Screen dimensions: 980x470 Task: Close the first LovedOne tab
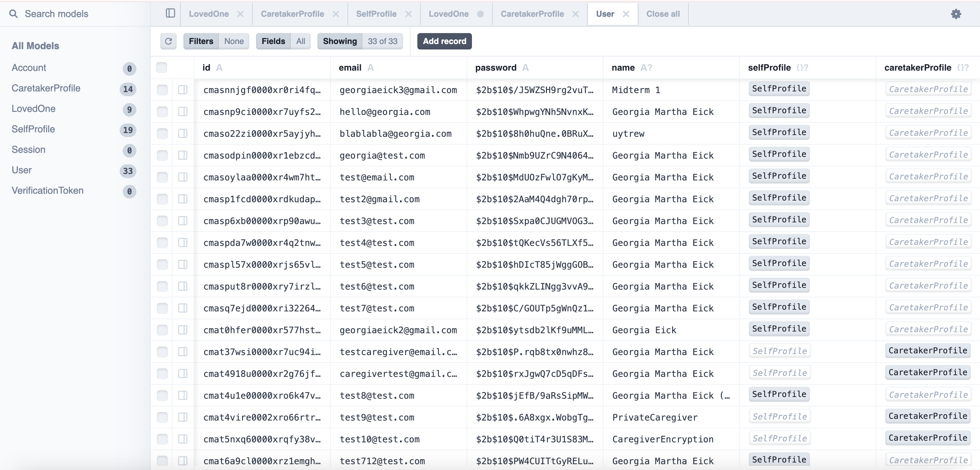pyautogui.click(x=240, y=14)
